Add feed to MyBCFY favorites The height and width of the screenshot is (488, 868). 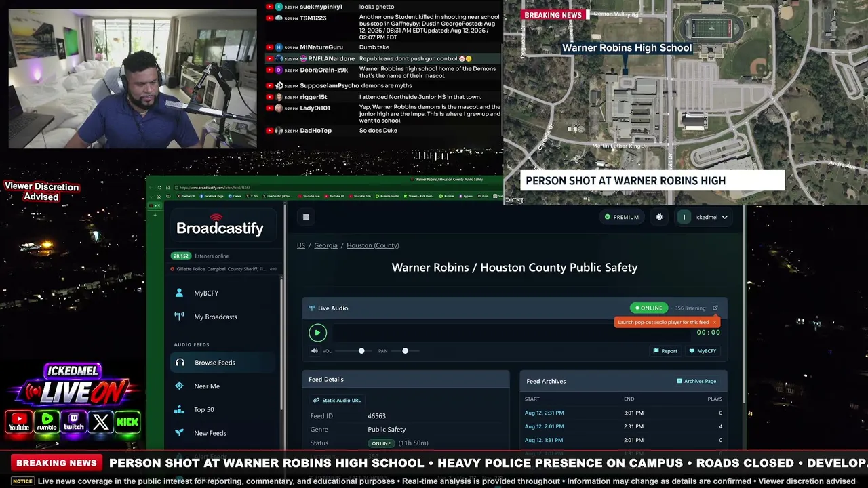[x=703, y=351]
